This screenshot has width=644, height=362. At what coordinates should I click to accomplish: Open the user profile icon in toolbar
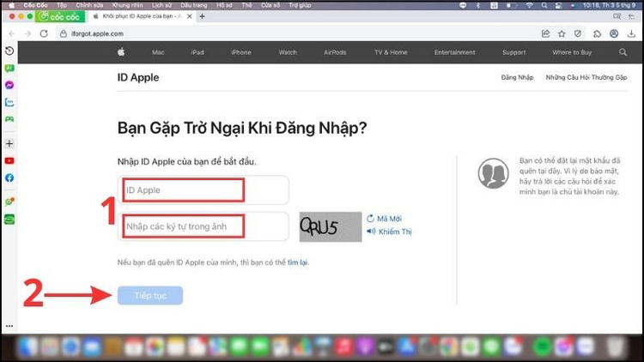pos(614,33)
